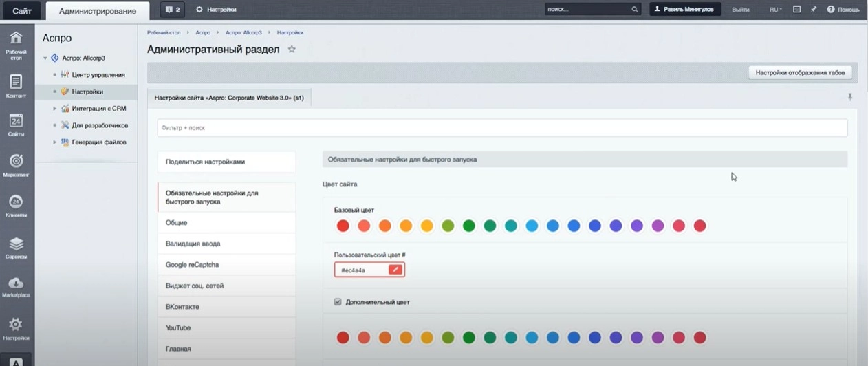Switch to the Администрирование tab
Screen dimensions: 868x366
(97, 10)
